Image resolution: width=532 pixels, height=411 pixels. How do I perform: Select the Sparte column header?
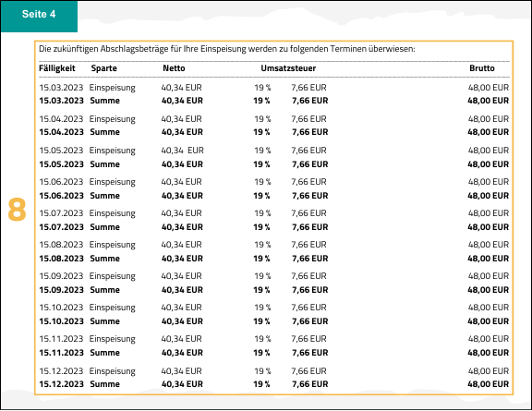tap(103, 68)
